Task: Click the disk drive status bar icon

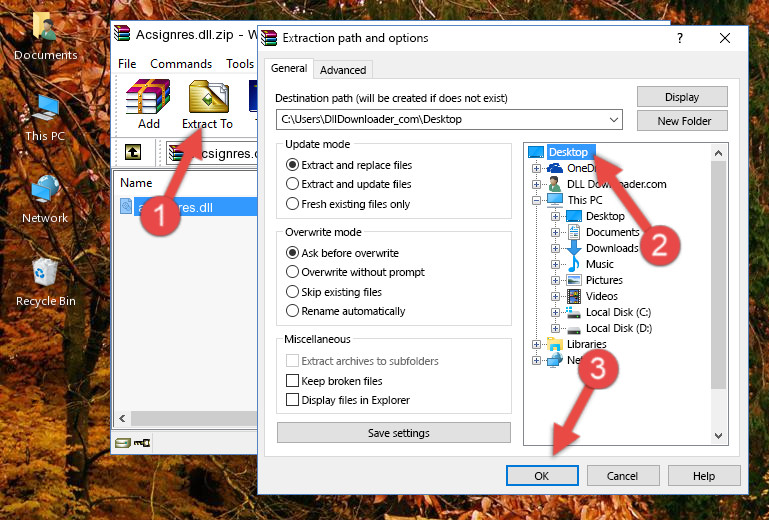Action: click(122, 443)
